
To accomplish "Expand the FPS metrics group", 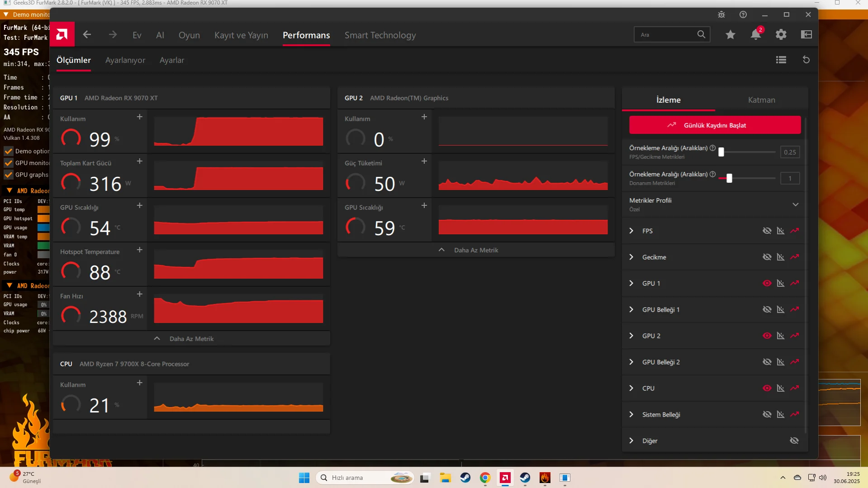I will click(631, 231).
